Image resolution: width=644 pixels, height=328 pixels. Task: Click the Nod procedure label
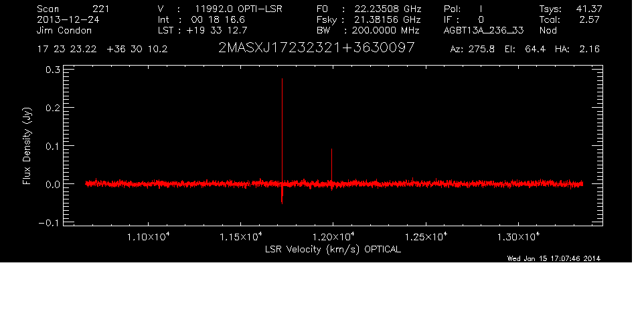[x=548, y=30]
